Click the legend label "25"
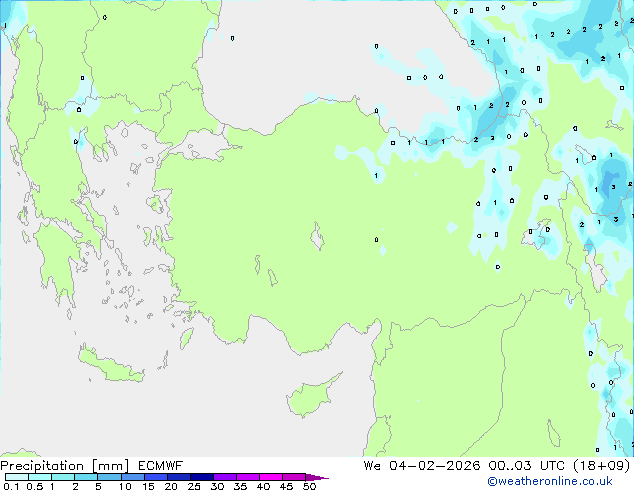The image size is (634, 490). pos(194,486)
